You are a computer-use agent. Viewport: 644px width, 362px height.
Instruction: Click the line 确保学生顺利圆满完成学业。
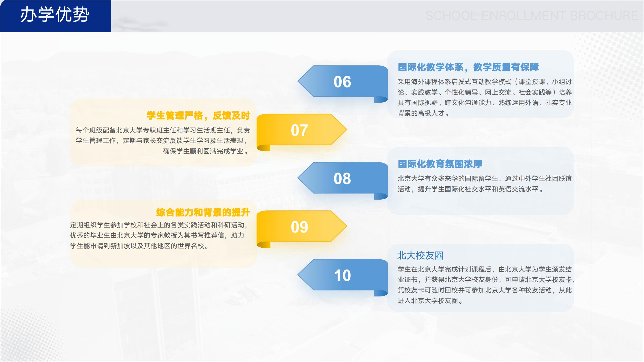(x=206, y=151)
